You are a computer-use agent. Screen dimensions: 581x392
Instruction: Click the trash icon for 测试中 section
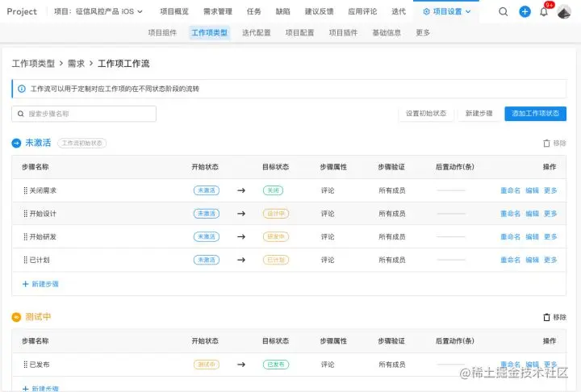546,317
